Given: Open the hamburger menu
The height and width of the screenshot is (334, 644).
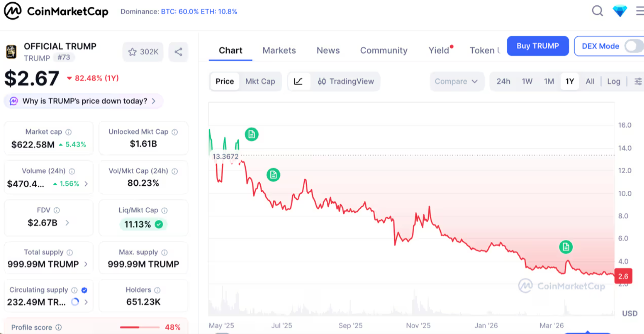Looking at the screenshot, I should [640, 11].
